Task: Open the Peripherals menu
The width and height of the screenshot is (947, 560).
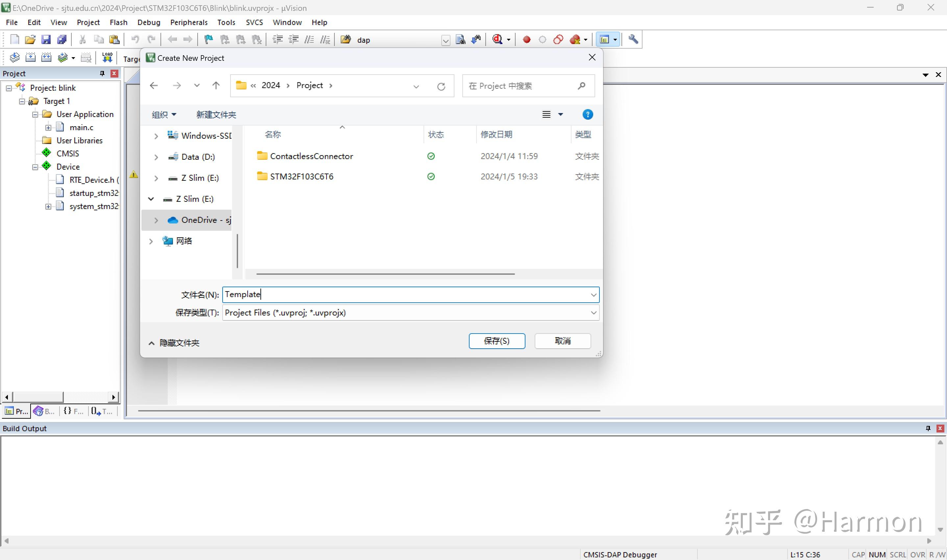Action: coord(189,22)
